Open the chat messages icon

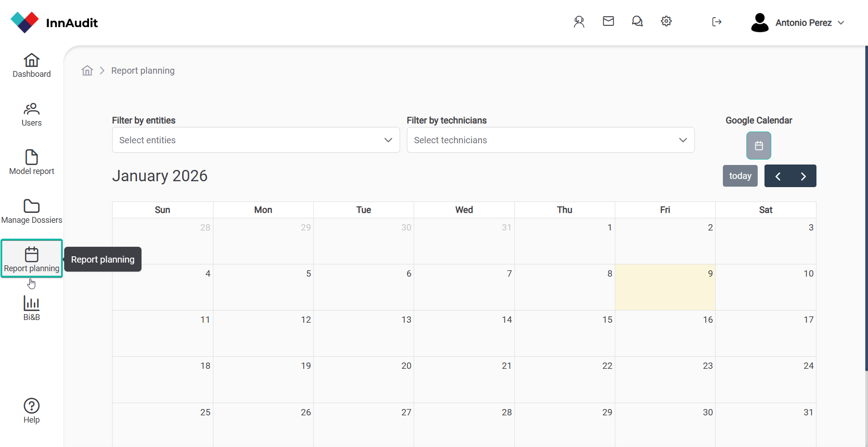click(x=637, y=21)
